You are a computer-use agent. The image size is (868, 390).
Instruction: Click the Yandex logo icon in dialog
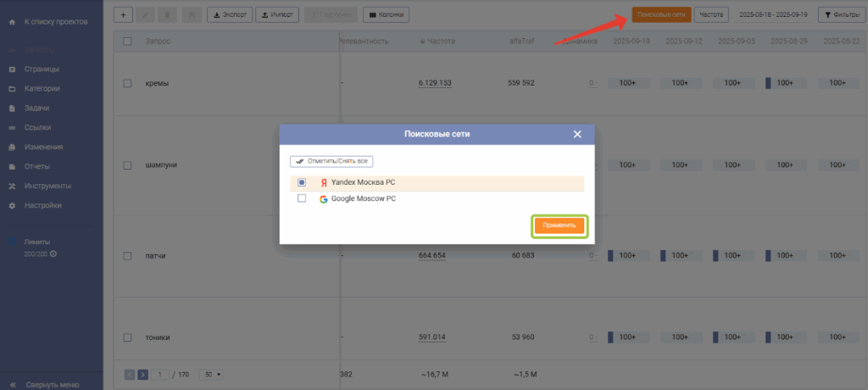pyautogui.click(x=324, y=182)
